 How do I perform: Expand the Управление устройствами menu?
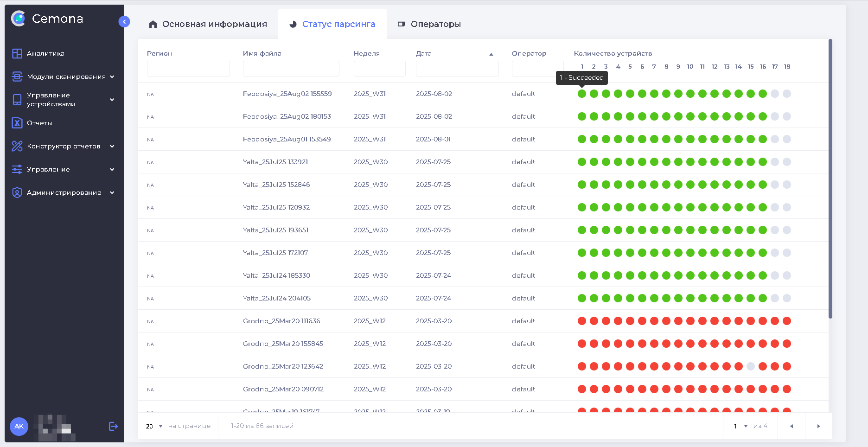(x=112, y=100)
